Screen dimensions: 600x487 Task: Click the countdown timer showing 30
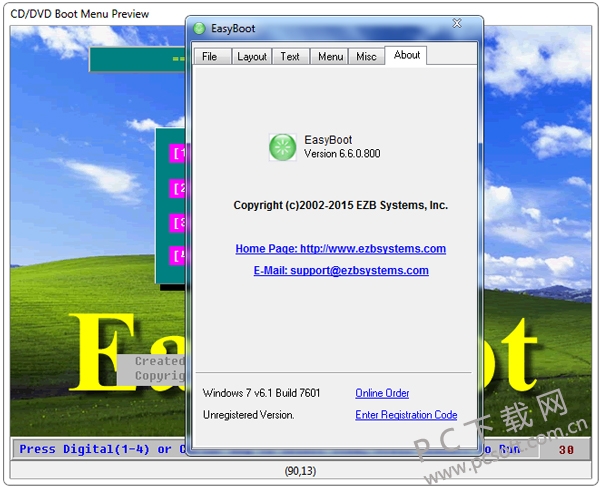(x=566, y=450)
